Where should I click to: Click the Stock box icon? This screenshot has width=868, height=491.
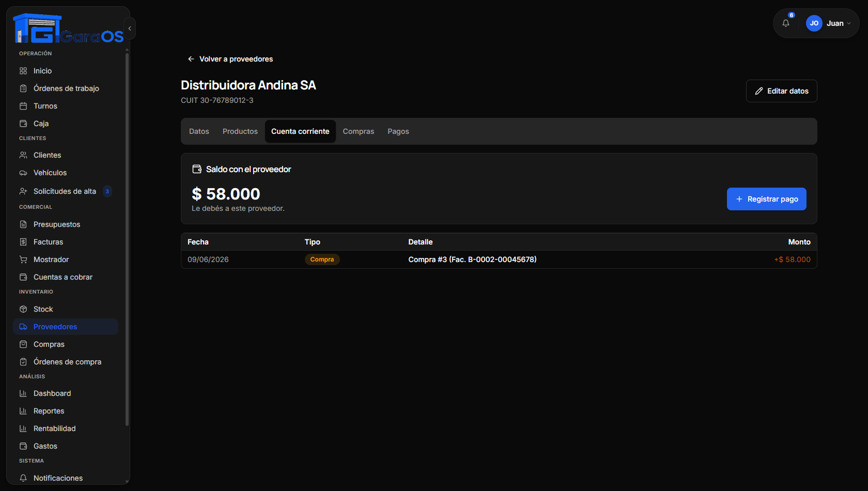[x=23, y=309]
